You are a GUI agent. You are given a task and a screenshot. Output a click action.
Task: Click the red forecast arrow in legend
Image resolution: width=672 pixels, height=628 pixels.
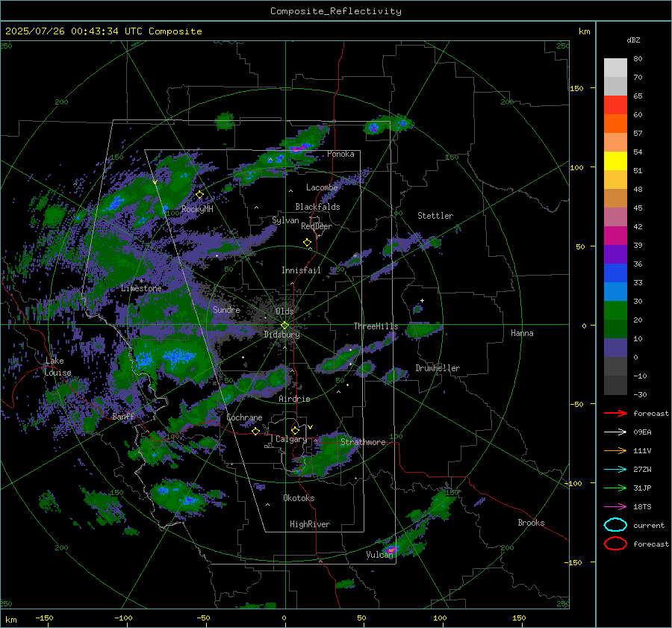pos(615,413)
